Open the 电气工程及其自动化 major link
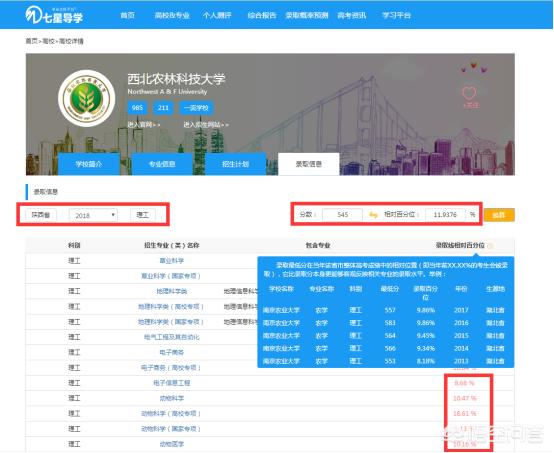Viewport: 554px width, 453px height. (x=172, y=337)
